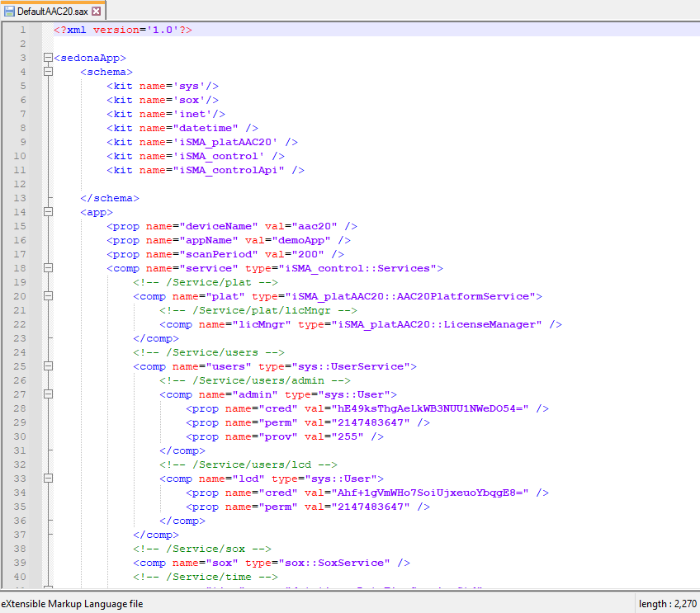
Task: Fold the plat comp block at line 20
Action: click(48, 296)
